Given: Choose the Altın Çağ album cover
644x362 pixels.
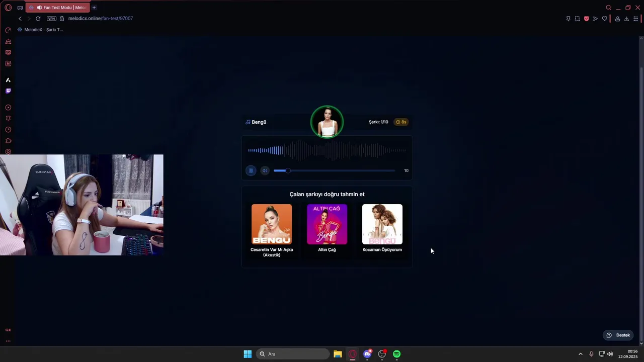Looking at the screenshot, I should tap(327, 224).
